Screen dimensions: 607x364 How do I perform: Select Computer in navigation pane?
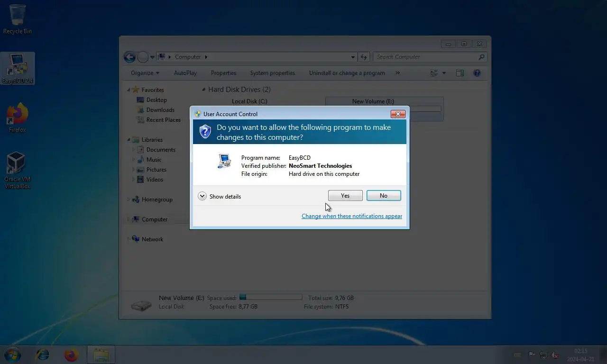155,219
